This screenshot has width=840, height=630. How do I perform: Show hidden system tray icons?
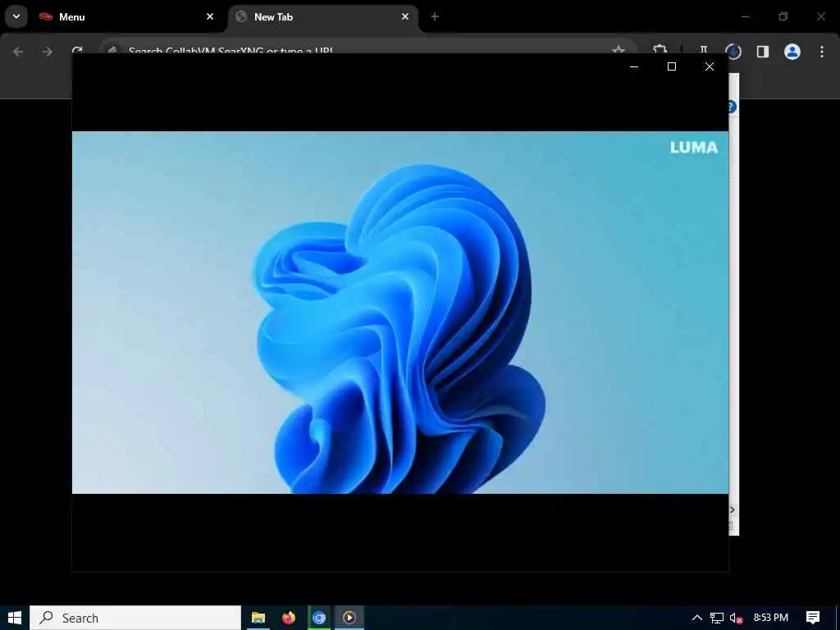click(x=696, y=618)
